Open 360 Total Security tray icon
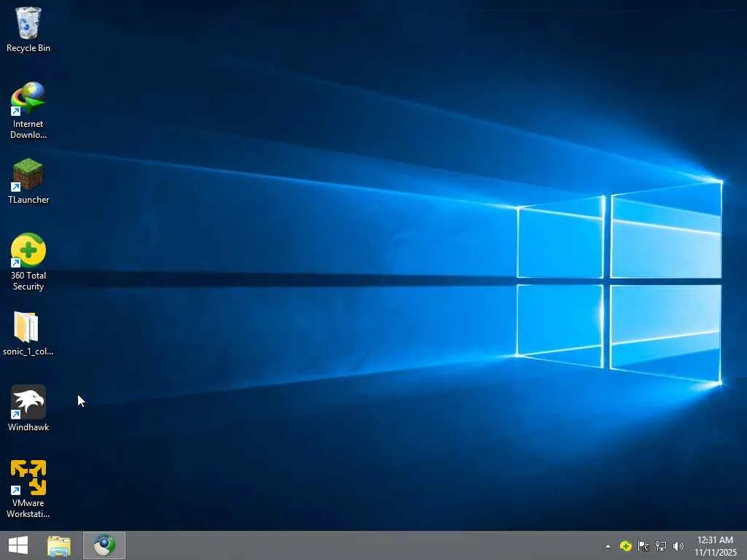 pyautogui.click(x=625, y=546)
